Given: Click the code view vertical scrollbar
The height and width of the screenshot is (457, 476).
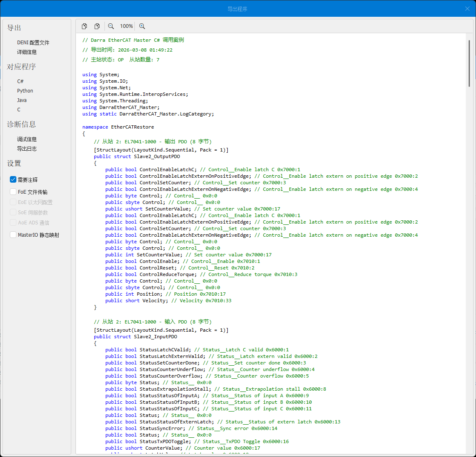Looking at the screenshot, I should pyautogui.click(x=469, y=63).
